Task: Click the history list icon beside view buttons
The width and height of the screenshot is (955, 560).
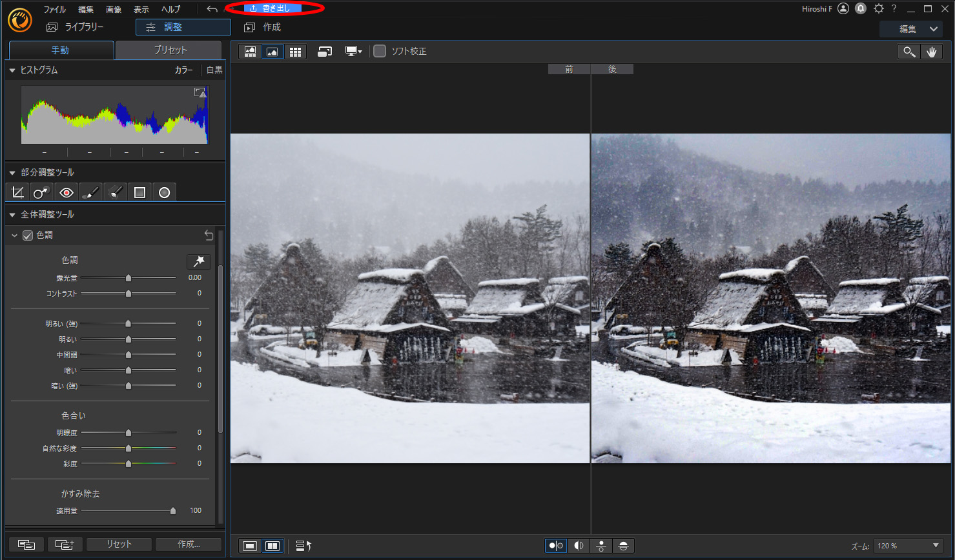Action: point(303,546)
